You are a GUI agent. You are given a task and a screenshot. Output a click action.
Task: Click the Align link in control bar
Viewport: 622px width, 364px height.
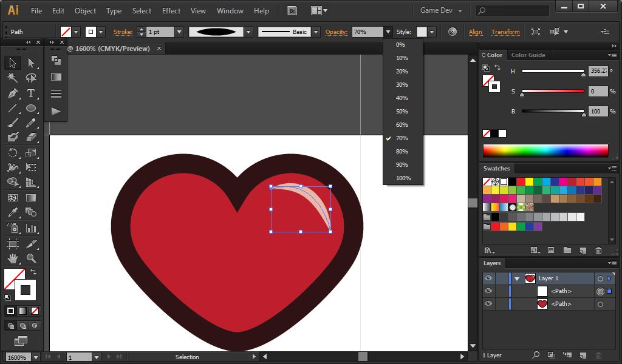[x=476, y=32]
